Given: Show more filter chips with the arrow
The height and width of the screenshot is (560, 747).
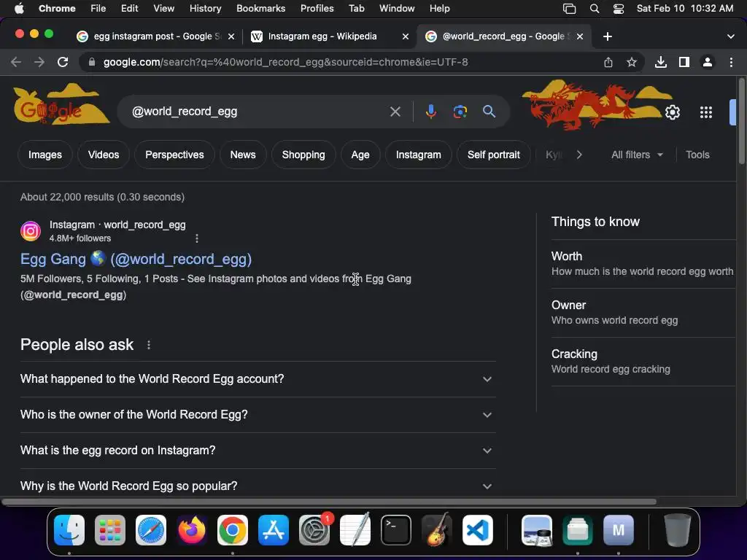Looking at the screenshot, I should [578, 155].
